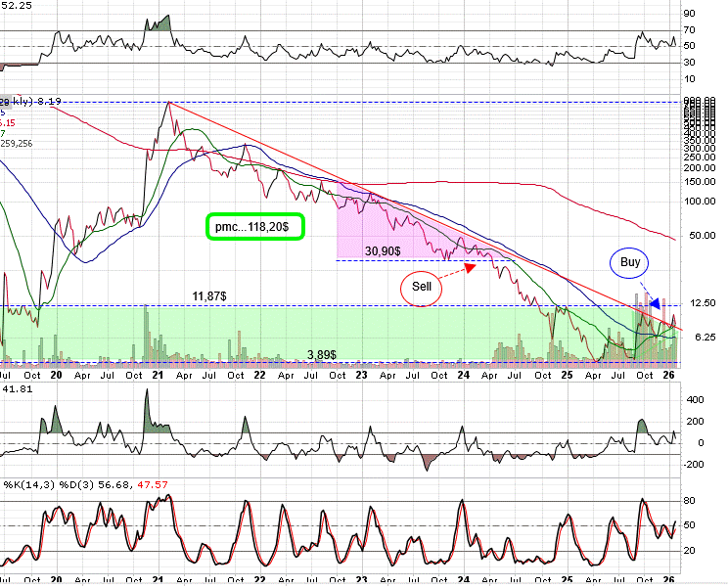Select the red arrowhead beside Sell
Image resolution: width=728 pixels, height=588 pixels.
(471, 263)
